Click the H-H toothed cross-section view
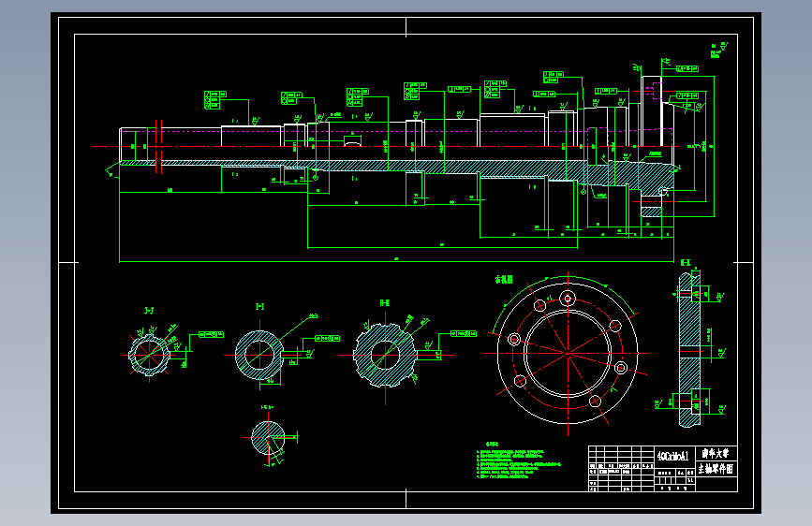Image resolution: width=812 pixels, height=526 pixels. pos(385,355)
